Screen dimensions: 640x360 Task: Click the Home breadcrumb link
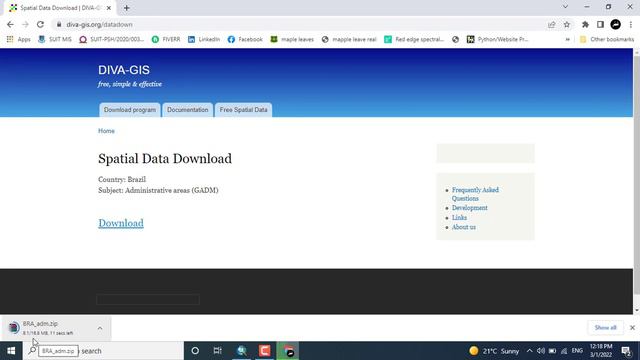[106, 131]
